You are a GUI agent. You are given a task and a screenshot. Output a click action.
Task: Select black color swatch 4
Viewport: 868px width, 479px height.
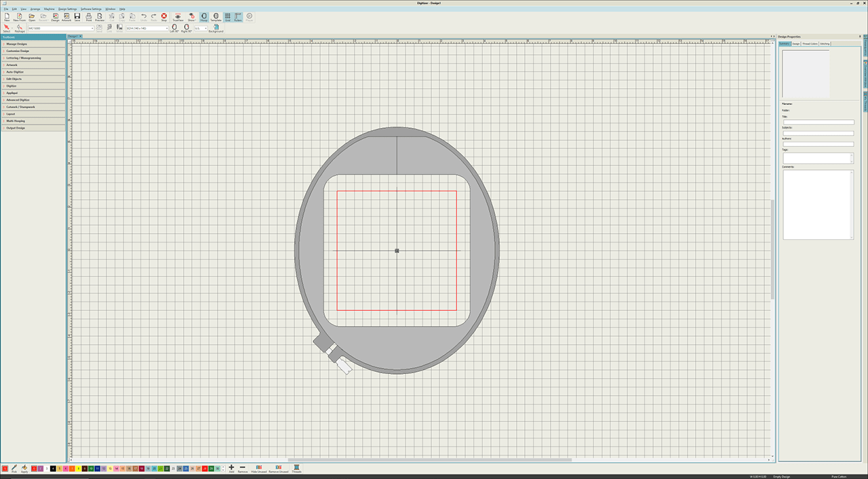(x=53, y=468)
